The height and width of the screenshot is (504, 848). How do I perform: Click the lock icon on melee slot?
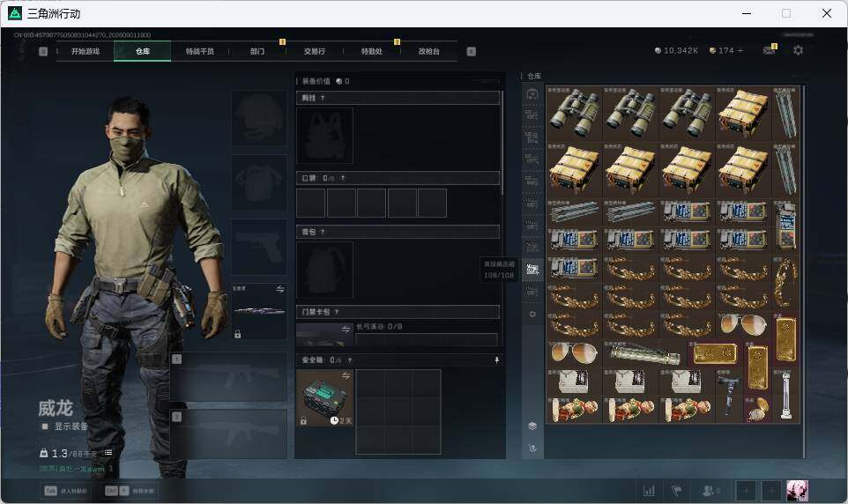[x=237, y=334]
